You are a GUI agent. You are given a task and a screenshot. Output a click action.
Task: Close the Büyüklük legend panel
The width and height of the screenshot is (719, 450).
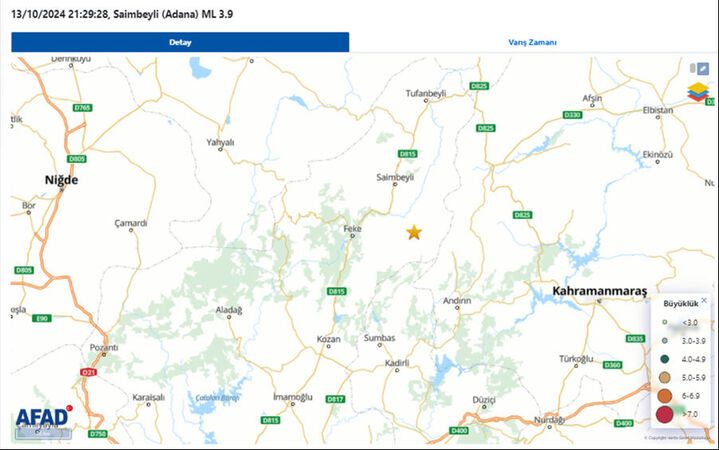704,300
